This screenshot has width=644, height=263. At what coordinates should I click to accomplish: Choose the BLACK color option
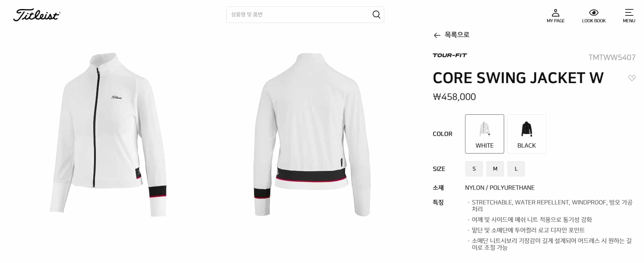(527, 134)
